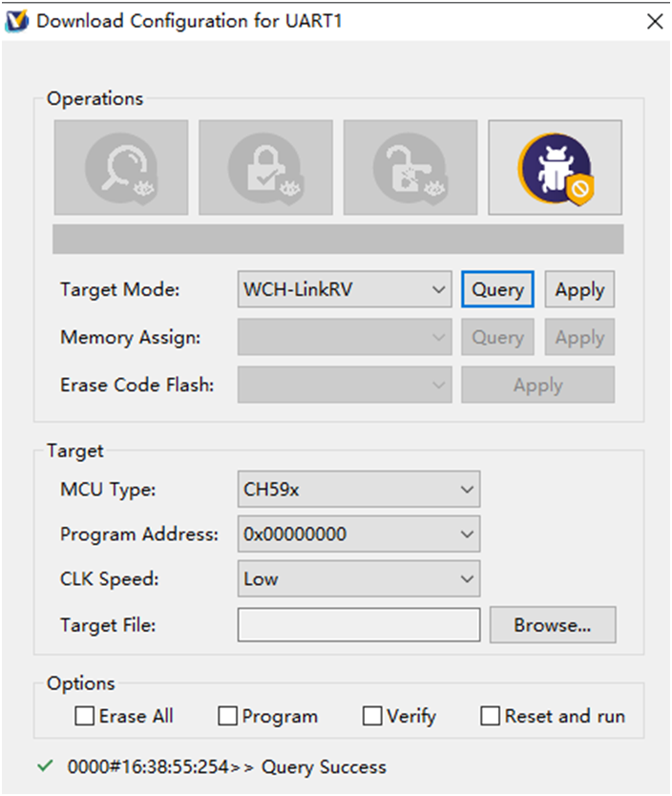Click the enable code read-protect lock icon
Viewport: 672px width, 796px height.
(265, 168)
